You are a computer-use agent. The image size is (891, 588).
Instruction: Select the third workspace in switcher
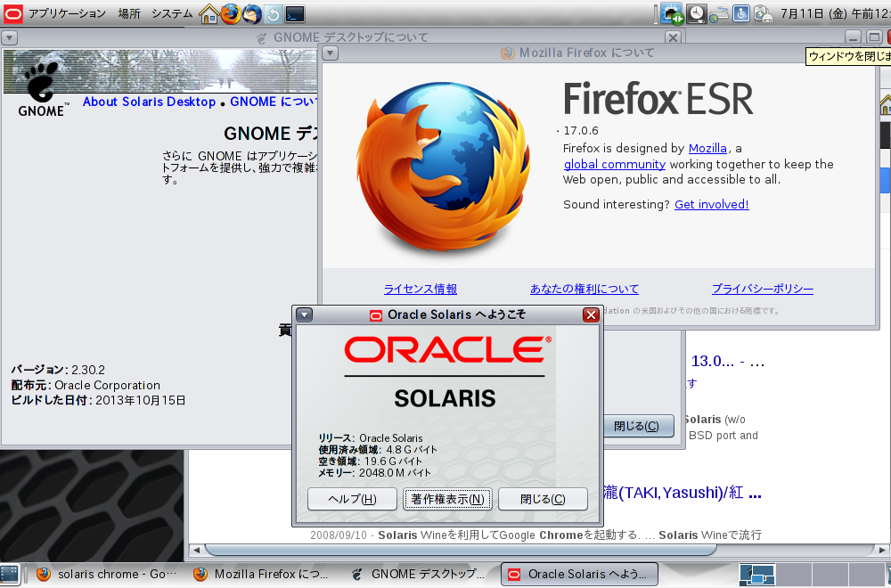830,575
